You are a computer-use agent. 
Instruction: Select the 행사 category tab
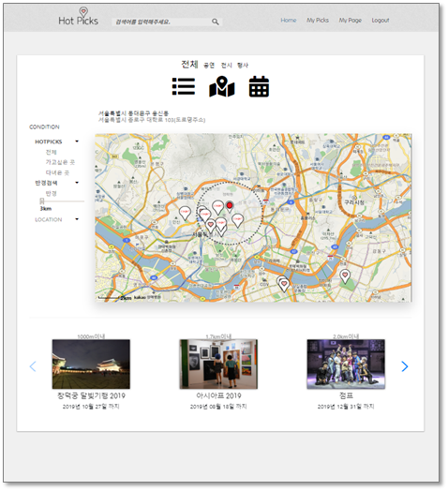pos(243,66)
